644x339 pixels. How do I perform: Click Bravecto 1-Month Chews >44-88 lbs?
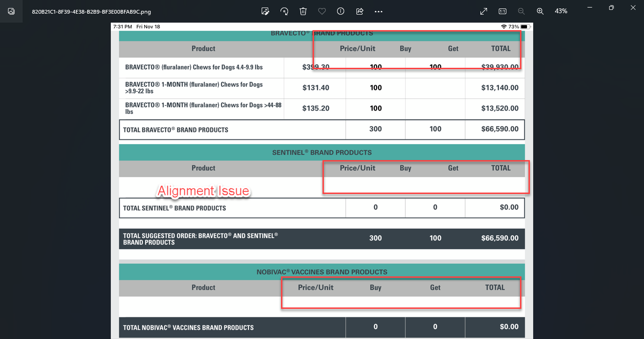point(203,108)
